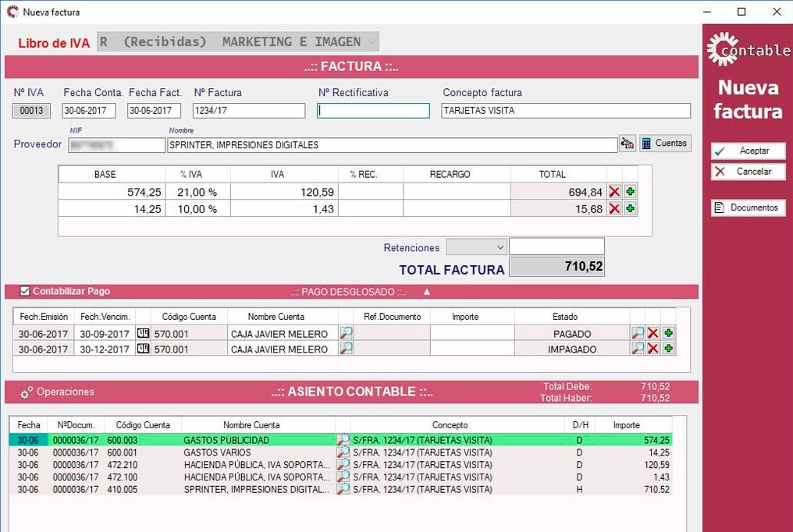Open calendar for 30-09-2017 due date
Screen dimensions: 793x532
pos(143,333)
